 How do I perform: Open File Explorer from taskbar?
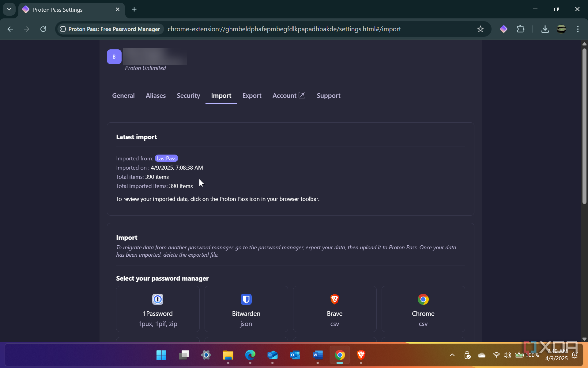(228, 355)
